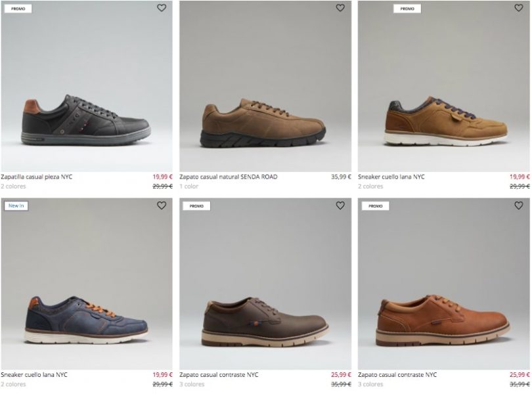
Task: Open the Sneaker cuello lana NYC title under tan shoe
Action: (x=391, y=177)
